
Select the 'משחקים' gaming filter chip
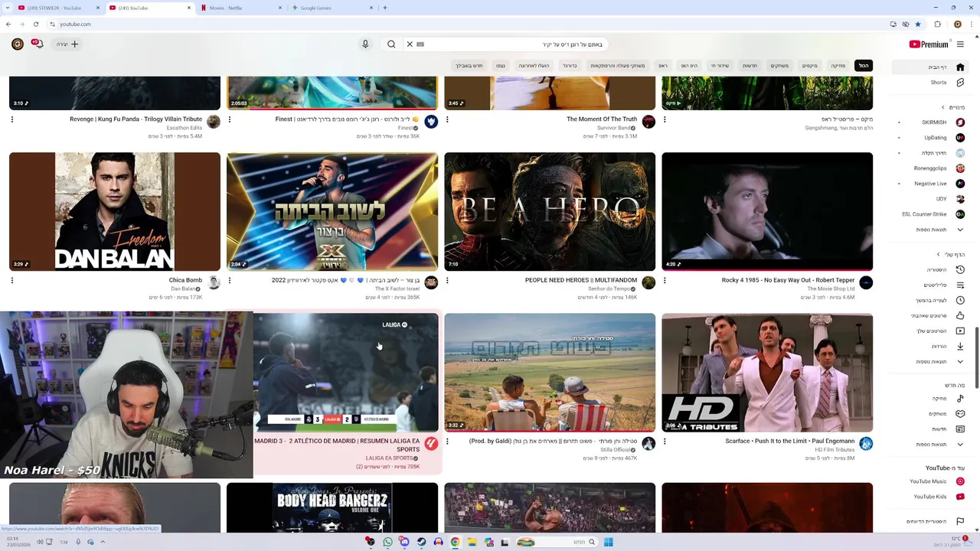(x=779, y=66)
